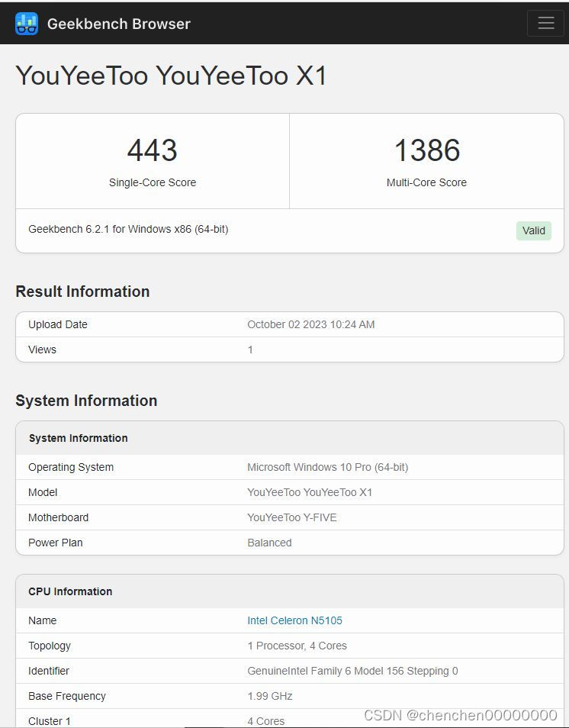Image resolution: width=569 pixels, height=728 pixels.
Task: Select the 1 Processor, 4 Cores value
Action: click(297, 646)
